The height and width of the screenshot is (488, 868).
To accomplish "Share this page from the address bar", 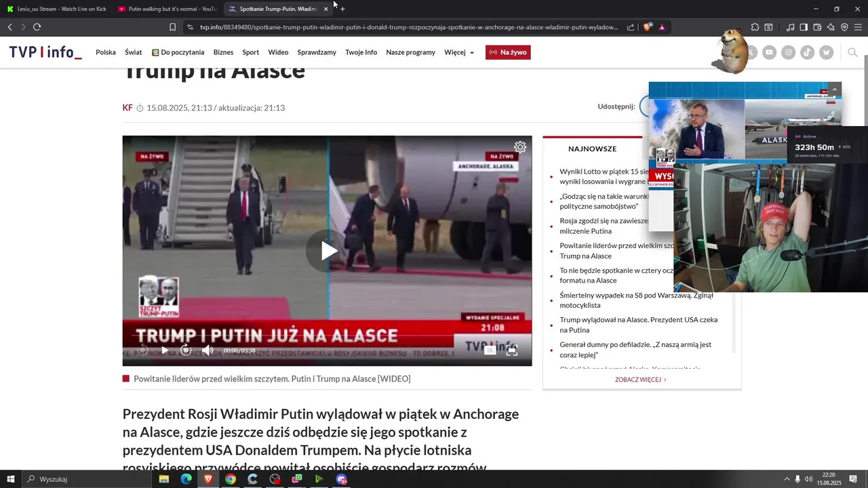I will coord(631,27).
